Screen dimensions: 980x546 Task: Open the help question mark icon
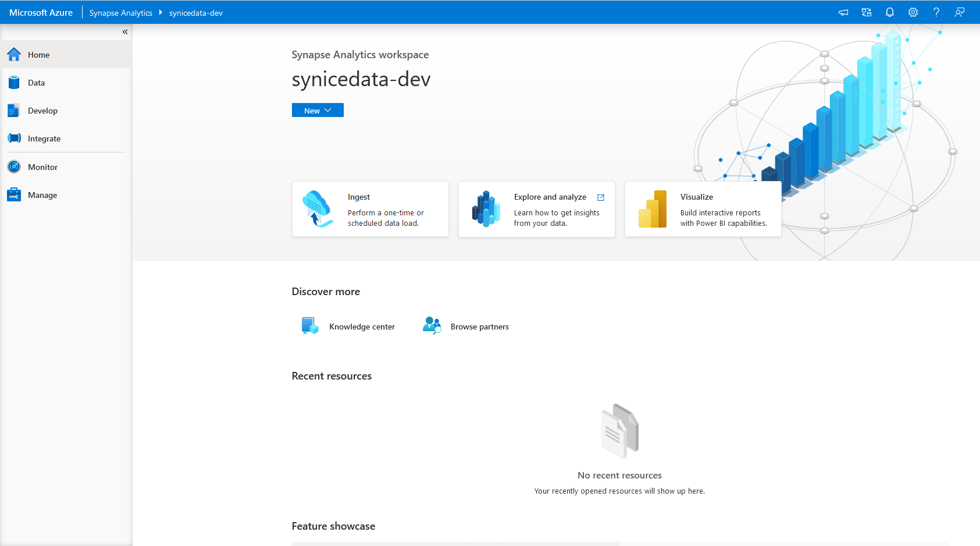pyautogui.click(x=936, y=12)
